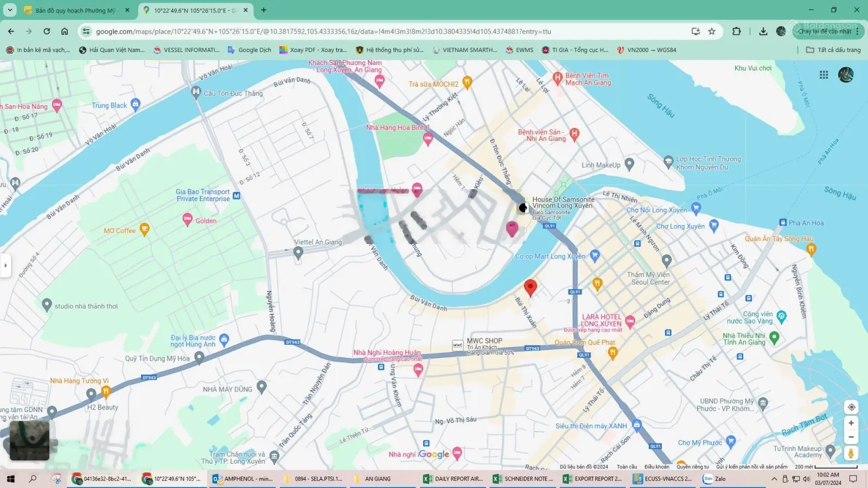This screenshot has width=868, height=488.
Task: Select Trà sữa MOCHI2 marker
Action: [x=467, y=82]
